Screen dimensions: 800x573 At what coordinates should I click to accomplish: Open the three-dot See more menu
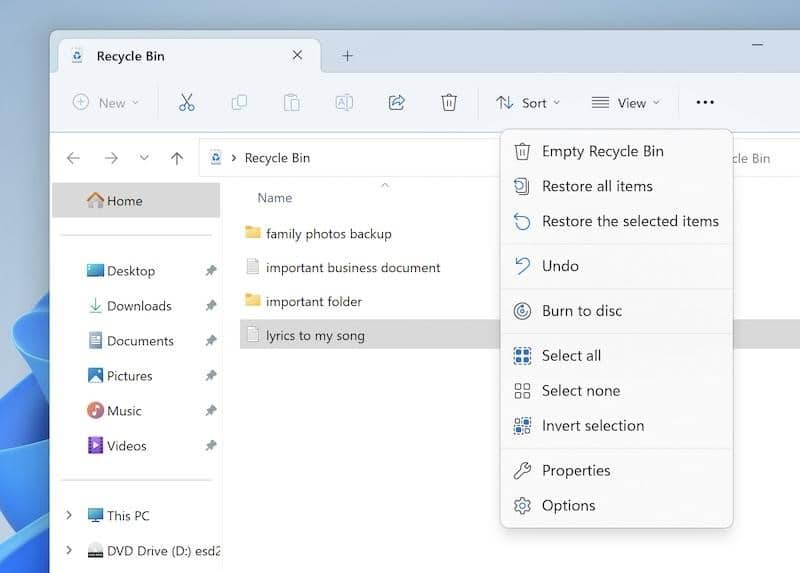coord(705,103)
